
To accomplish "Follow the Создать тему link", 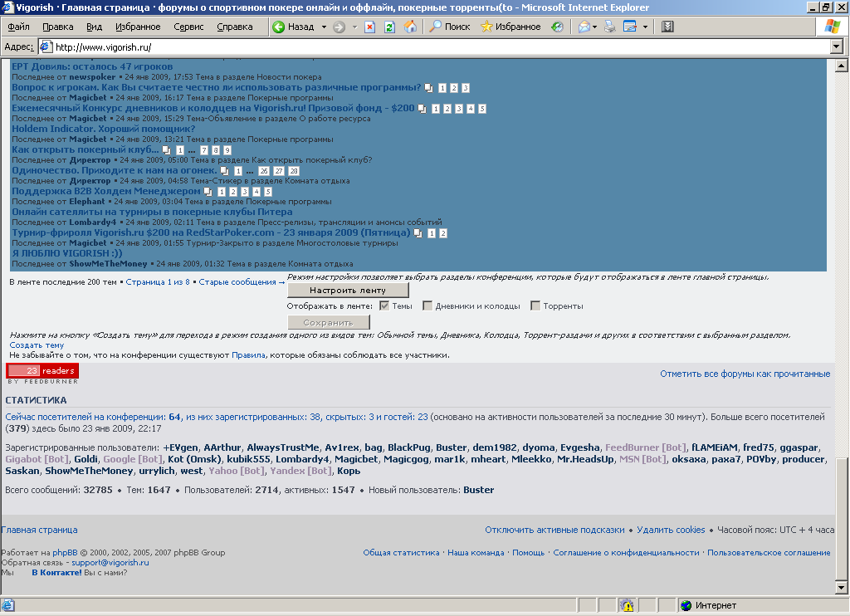I will [37, 345].
